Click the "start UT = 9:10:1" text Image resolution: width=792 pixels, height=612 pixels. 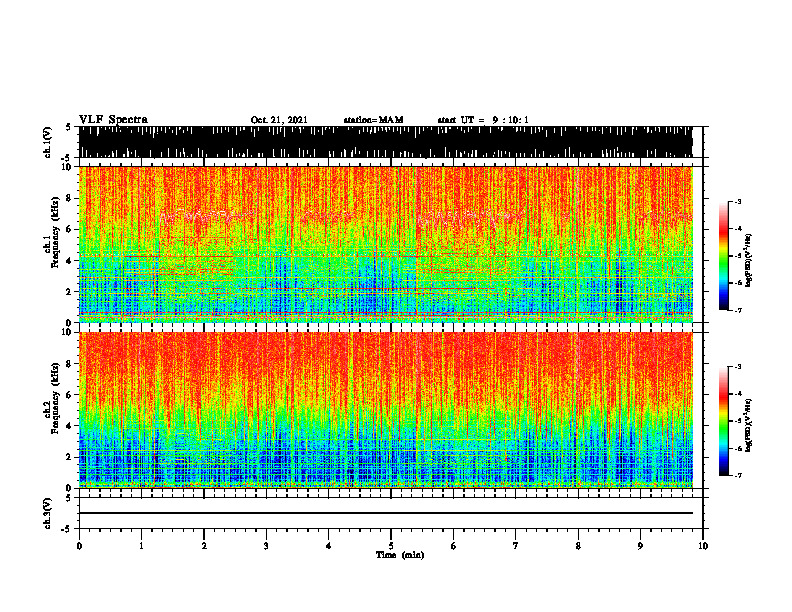click(x=483, y=120)
